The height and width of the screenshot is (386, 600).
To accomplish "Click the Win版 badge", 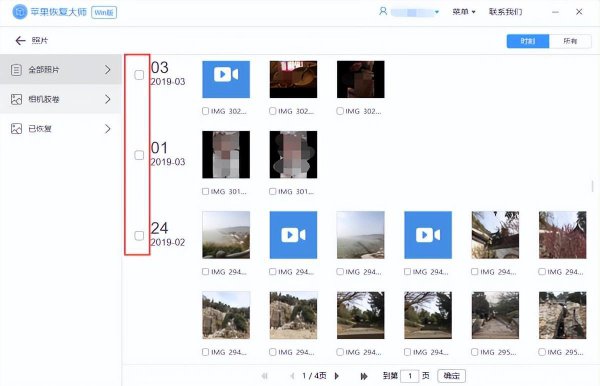I will coord(104,12).
